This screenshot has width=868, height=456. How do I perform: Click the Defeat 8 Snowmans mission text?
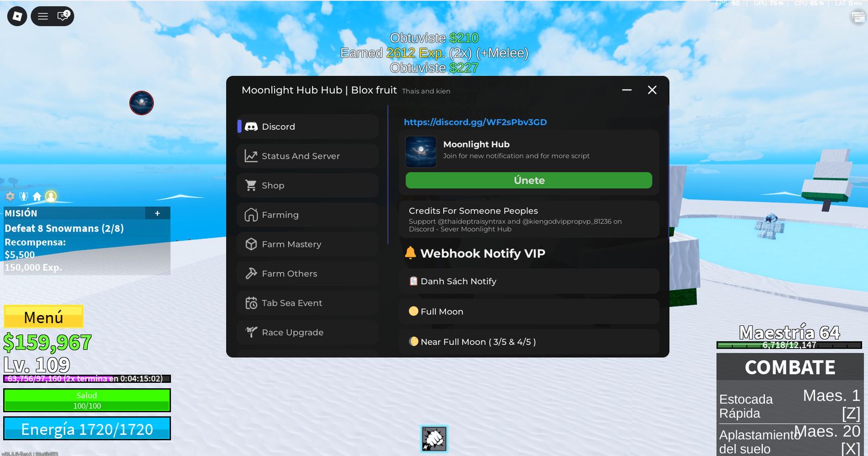(64, 228)
